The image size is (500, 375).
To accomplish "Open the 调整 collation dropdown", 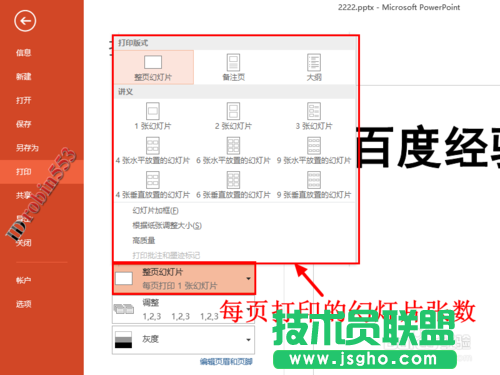I will coord(184,309).
